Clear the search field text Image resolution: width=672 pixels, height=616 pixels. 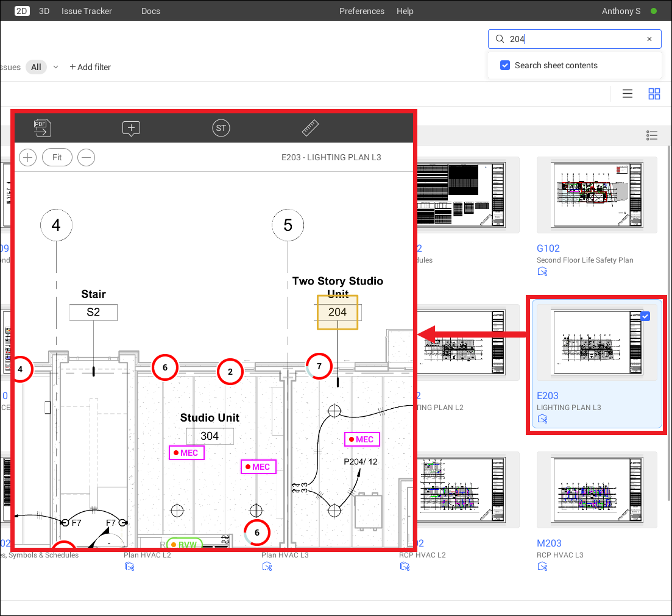[649, 39]
